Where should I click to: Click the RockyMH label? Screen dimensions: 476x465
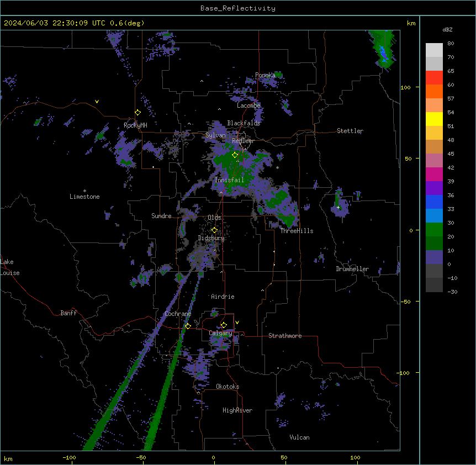pos(135,125)
